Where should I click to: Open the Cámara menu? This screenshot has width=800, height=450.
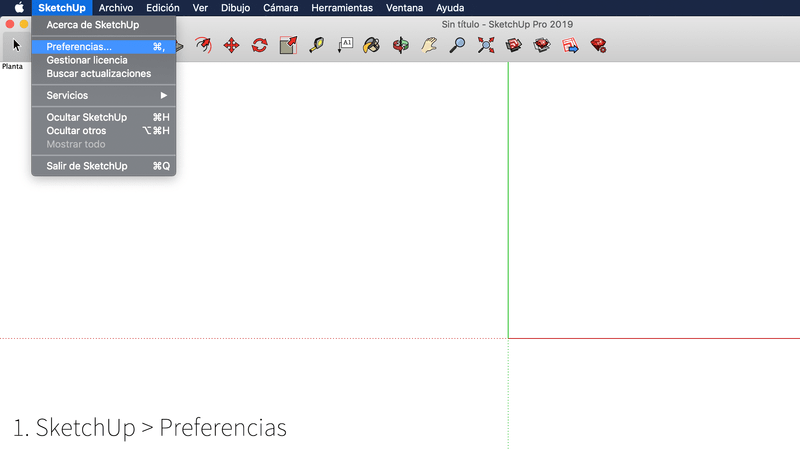click(281, 8)
